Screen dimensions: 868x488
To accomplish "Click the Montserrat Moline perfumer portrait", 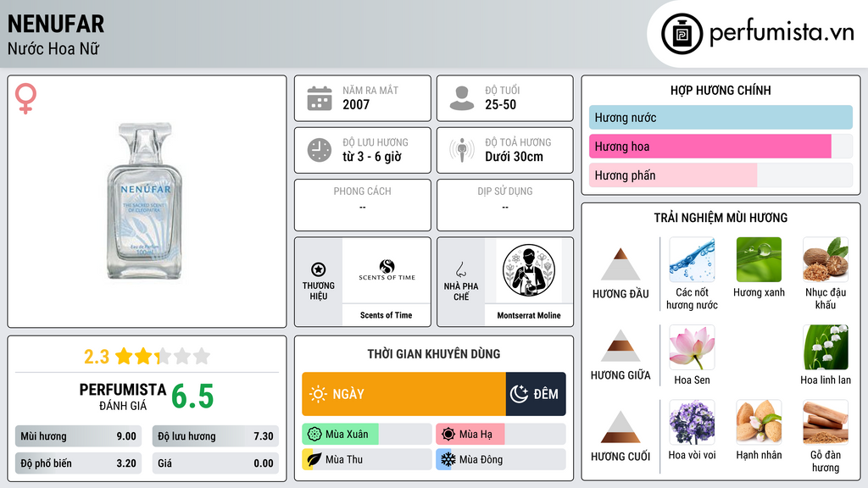I will (x=529, y=270).
